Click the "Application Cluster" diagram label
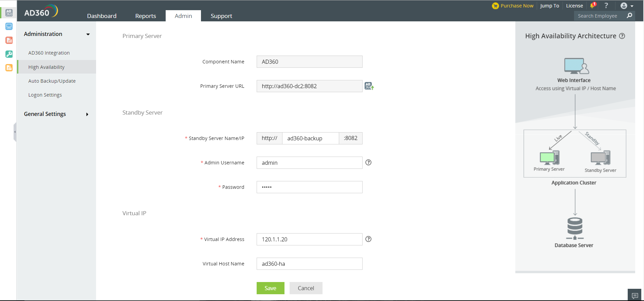The image size is (644, 301). pos(574,183)
